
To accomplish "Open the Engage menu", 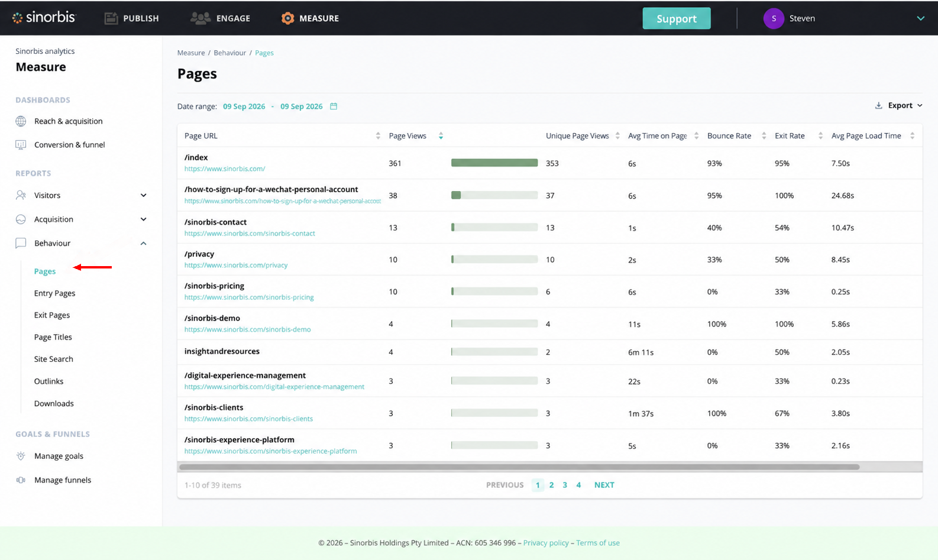I will coord(221,18).
